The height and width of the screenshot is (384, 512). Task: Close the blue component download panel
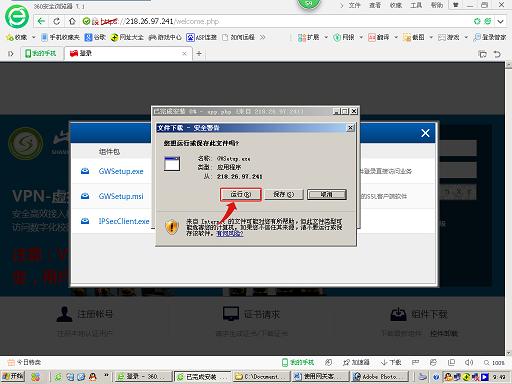pyautogui.click(x=425, y=133)
